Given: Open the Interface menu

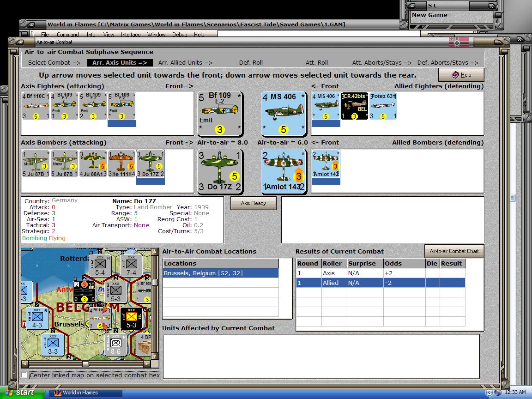Looking at the screenshot, I should click(x=131, y=35).
